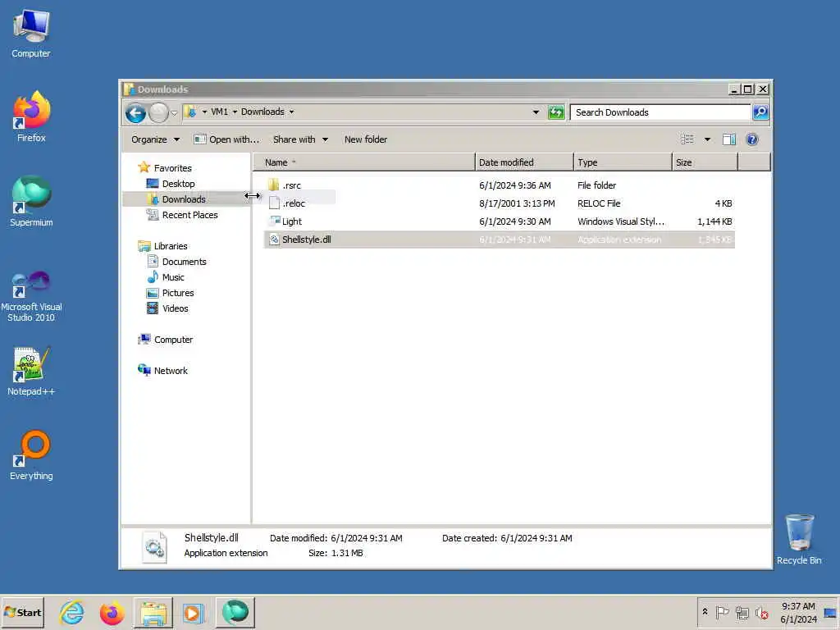Screen dimensions: 840x630
Task: Sort by the Type column header
Action: click(623, 162)
